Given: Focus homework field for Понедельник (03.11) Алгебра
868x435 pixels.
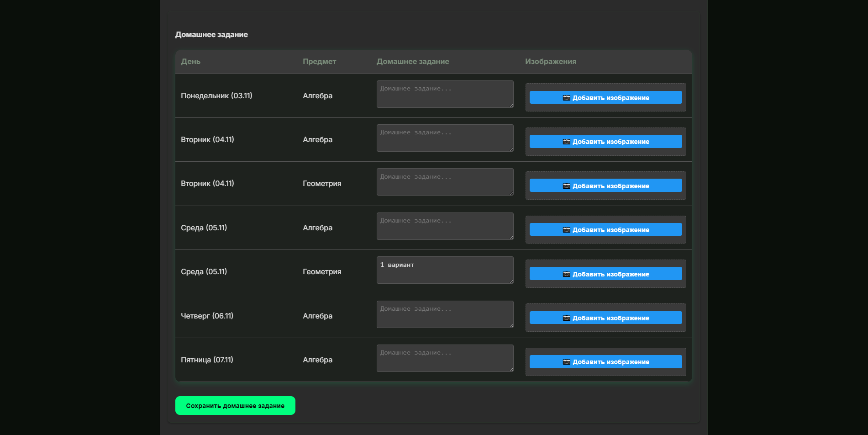Looking at the screenshot, I should [x=445, y=94].
